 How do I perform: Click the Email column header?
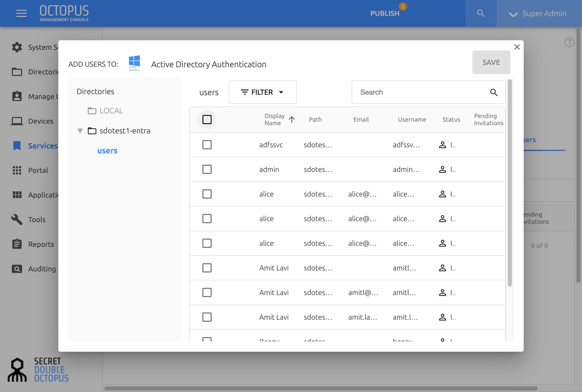pos(361,120)
